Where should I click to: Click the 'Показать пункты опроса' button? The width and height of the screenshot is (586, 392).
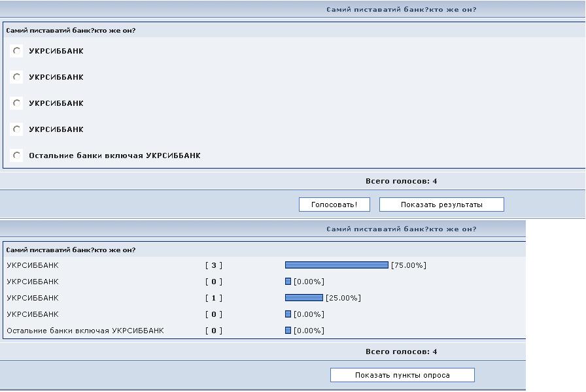(x=402, y=375)
